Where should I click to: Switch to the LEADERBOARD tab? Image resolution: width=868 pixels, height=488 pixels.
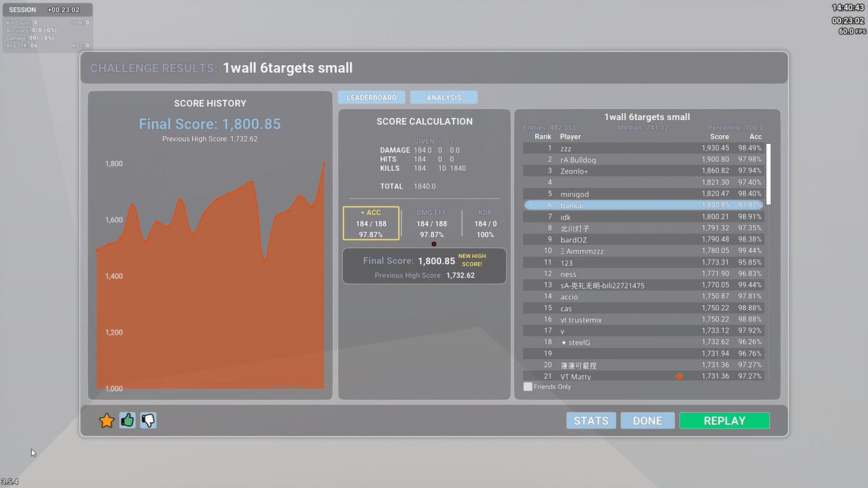[371, 98]
